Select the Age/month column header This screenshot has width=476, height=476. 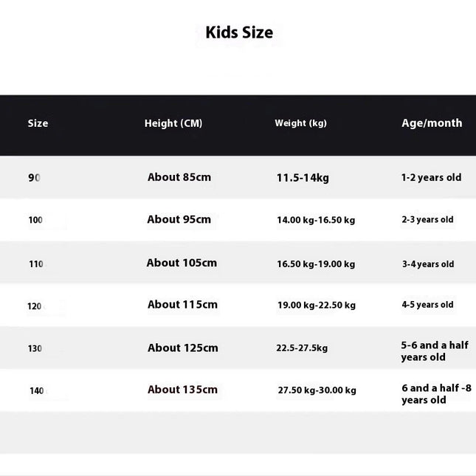click(x=432, y=123)
